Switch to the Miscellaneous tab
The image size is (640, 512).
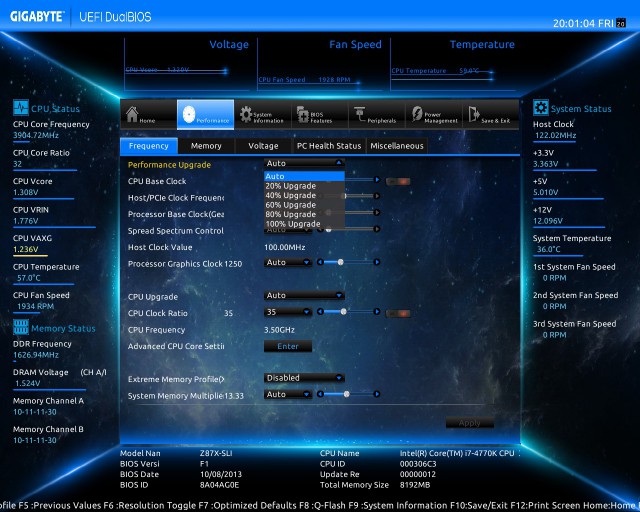click(x=397, y=146)
